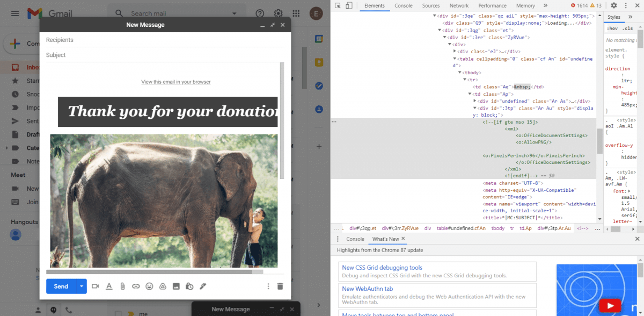Select the inspect element tool in DevTools

[337, 4]
